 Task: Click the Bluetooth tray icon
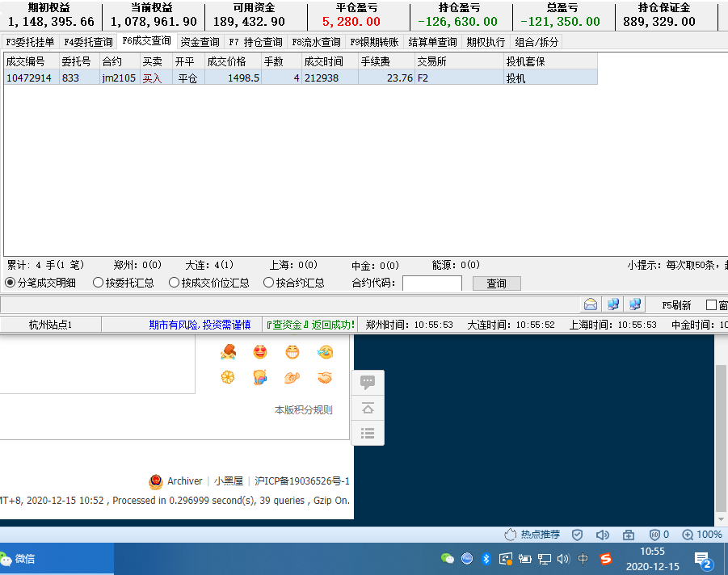[x=486, y=559]
